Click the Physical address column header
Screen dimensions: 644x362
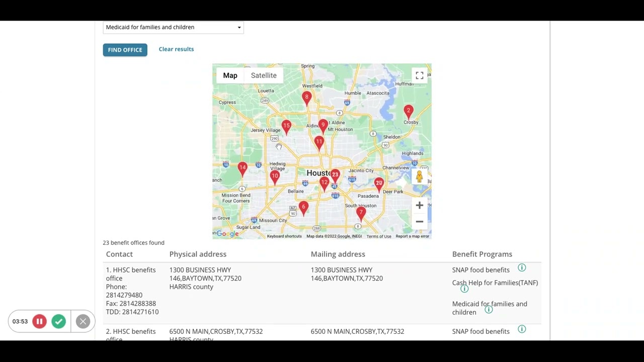pyautogui.click(x=198, y=254)
